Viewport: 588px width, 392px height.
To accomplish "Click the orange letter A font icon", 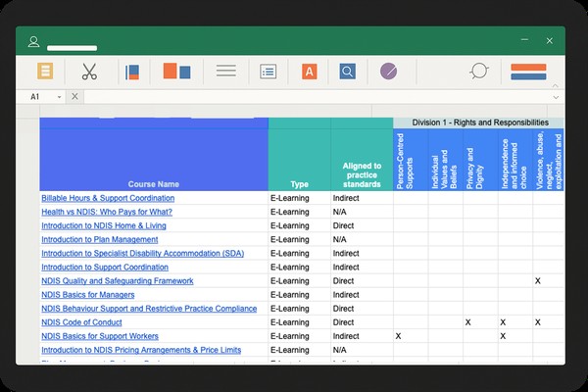I will pyautogui.click(x=310, y=72).
